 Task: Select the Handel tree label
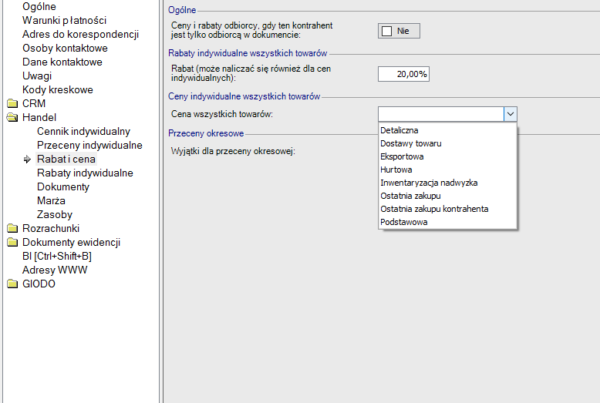pos(39,117)
